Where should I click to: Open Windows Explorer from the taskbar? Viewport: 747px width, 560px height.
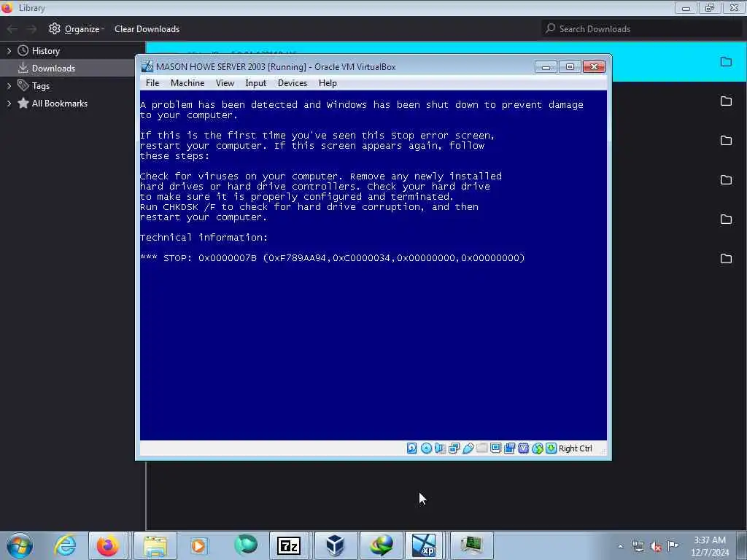pos(155,545)
